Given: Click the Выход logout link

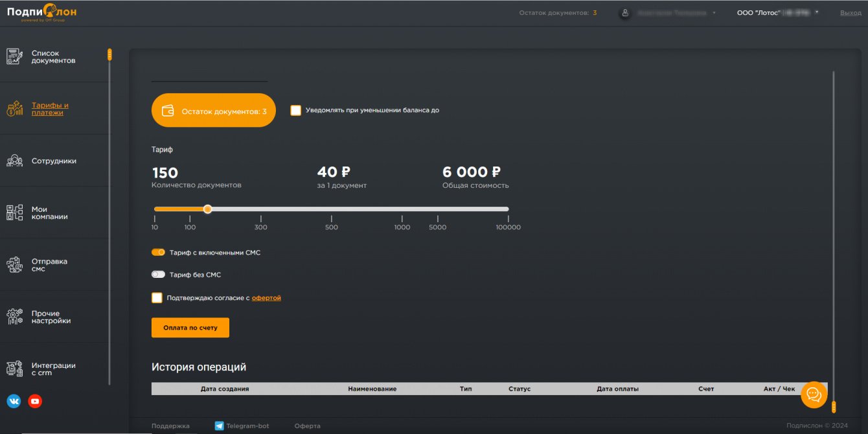Looking at the screenshot, I should tap(851, 13).
